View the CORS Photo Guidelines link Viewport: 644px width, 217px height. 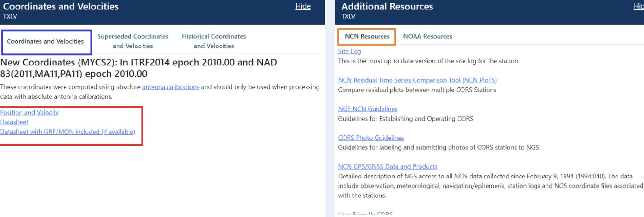[371, 138]
